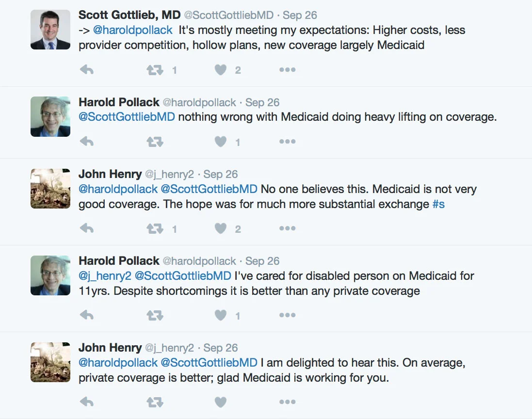Open Scott Gottlieb, MD profile name
The height and width of the screenshot is (419, 532).
click(129, 16)
